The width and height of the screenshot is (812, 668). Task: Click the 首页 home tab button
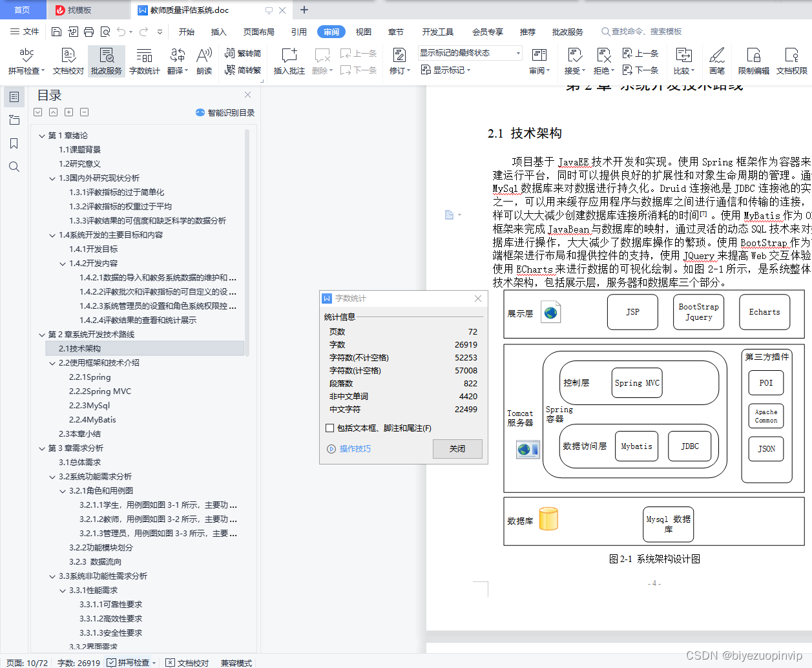pyautogui.click(x=23, y=10)
